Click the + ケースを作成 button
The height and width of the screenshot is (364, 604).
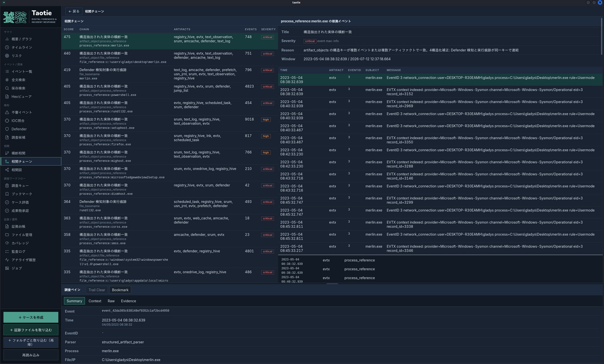click(x=31, y=317)
